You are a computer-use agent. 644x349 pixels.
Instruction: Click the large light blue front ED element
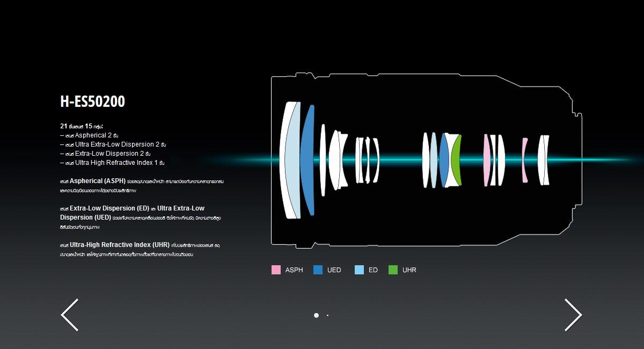(290, 160)
